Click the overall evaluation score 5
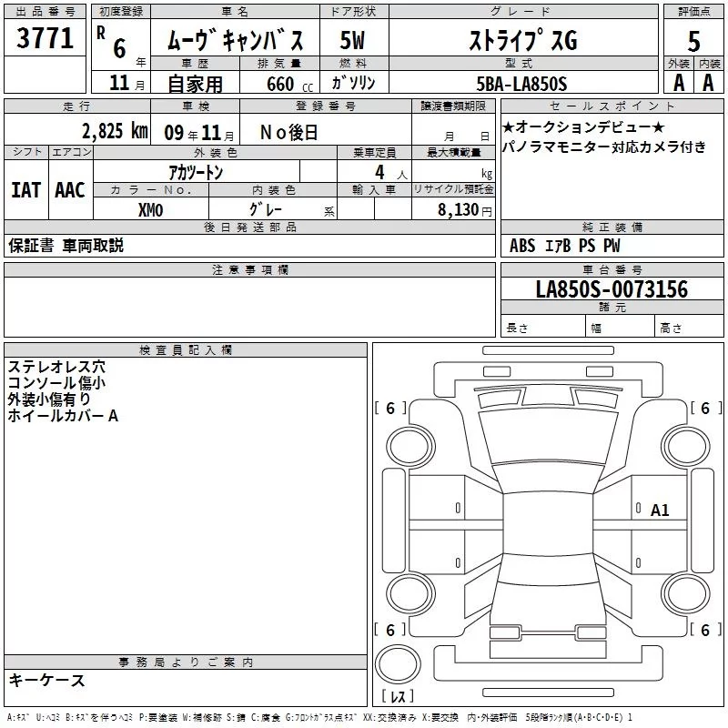This screenshot has width=728, height=728. pyautogui.click(x=693, y=41)
